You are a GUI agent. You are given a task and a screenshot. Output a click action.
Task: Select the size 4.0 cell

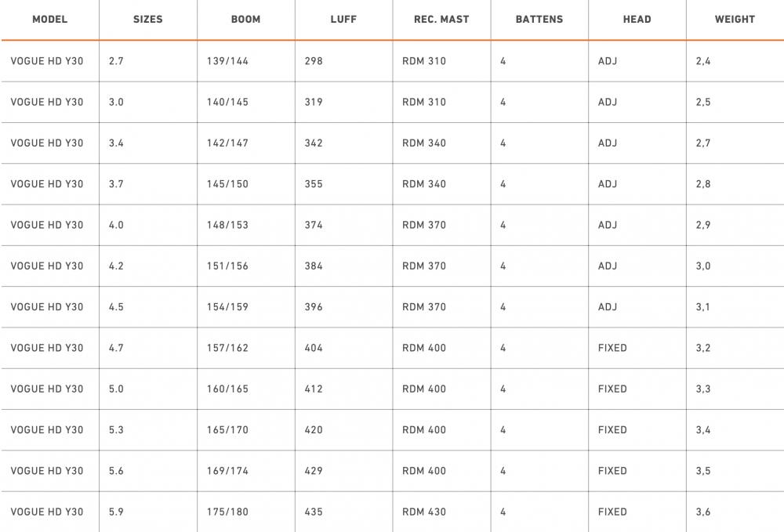pos(116,225)
